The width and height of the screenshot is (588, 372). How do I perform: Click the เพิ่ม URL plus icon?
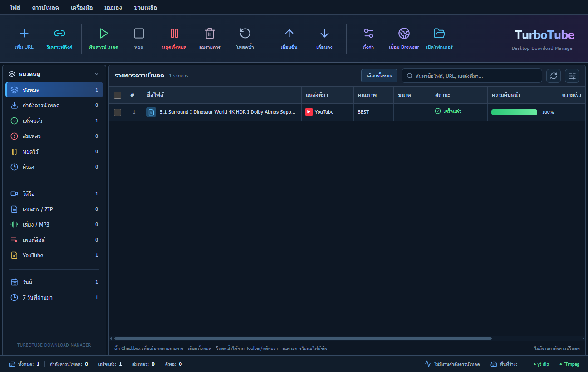pyautogui.click(x=24, y=33)
